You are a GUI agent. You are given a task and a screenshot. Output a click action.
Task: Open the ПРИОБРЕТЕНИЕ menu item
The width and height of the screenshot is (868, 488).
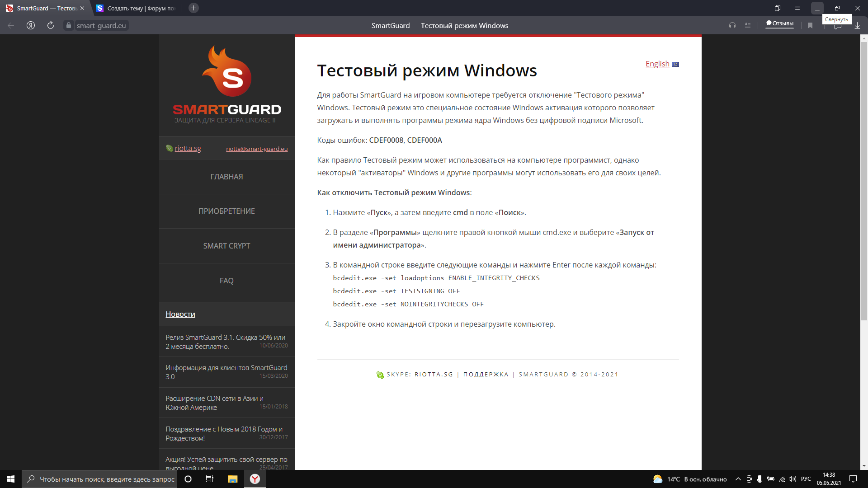coord(226,211)
